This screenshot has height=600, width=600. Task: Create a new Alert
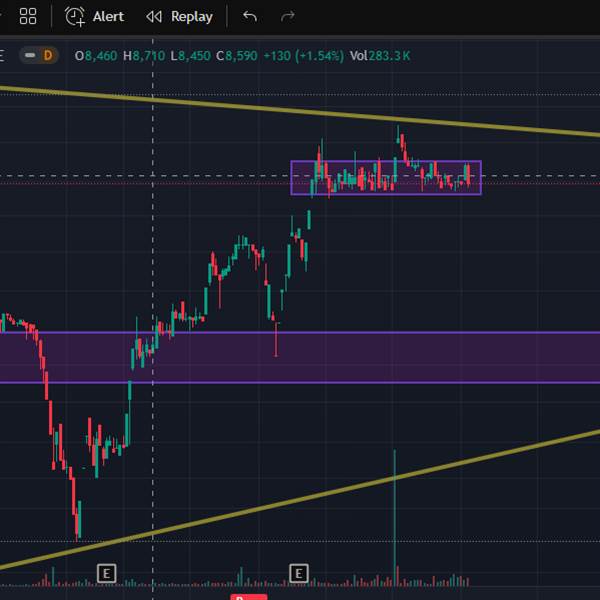[94, 16]
